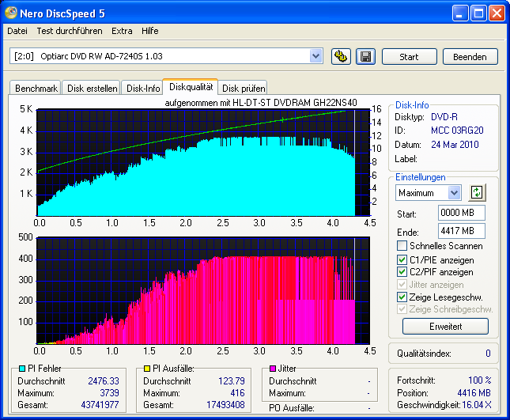Switch to the Disk erstellen tab

tap(92, 88)
